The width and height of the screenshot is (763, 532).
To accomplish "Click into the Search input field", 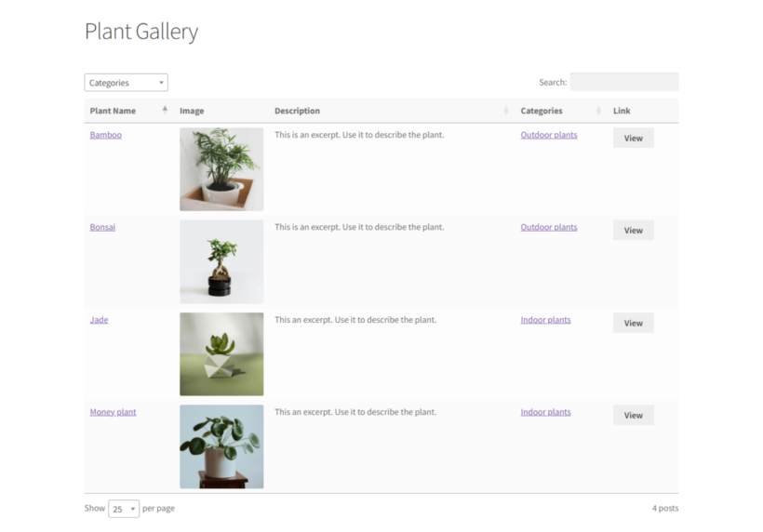I will point(624,82).
